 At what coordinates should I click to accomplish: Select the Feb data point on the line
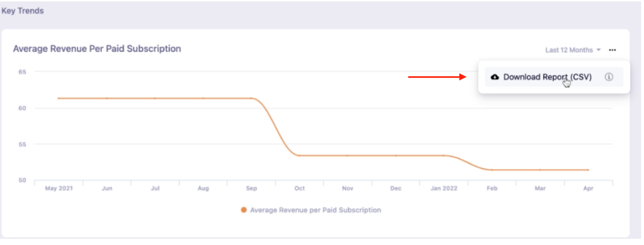point(492,170)
